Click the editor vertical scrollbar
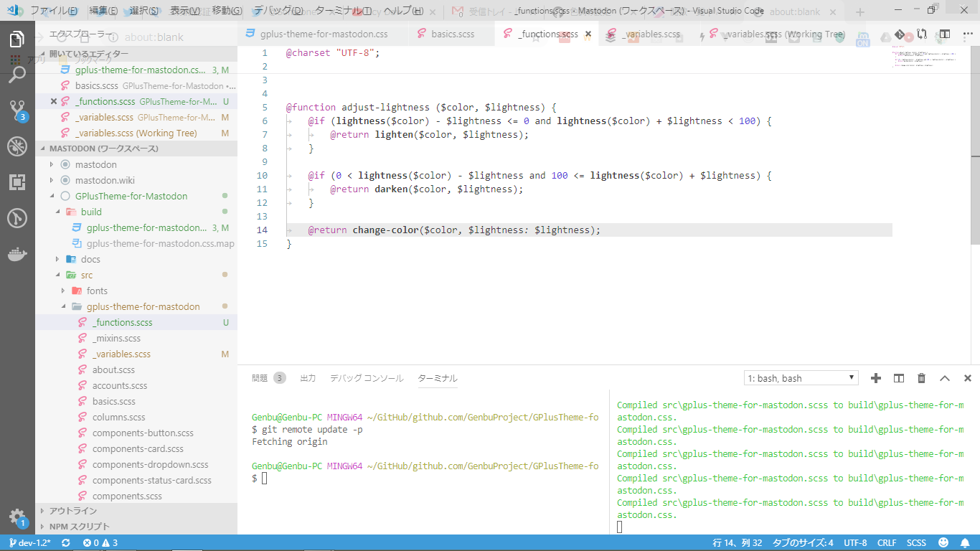This screenshot has height=551, width=980. click(974, 143)
